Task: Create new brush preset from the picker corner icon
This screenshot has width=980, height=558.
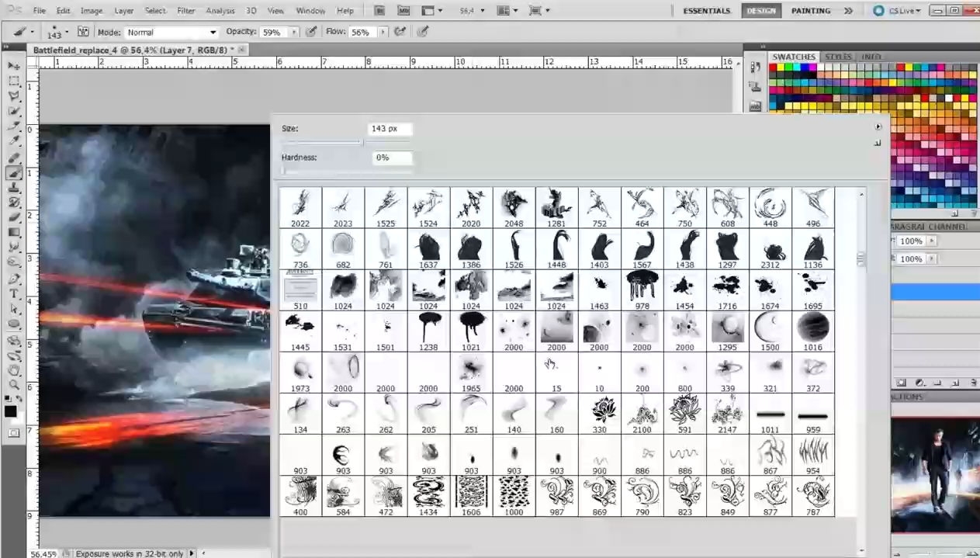Action: [878, 143]
